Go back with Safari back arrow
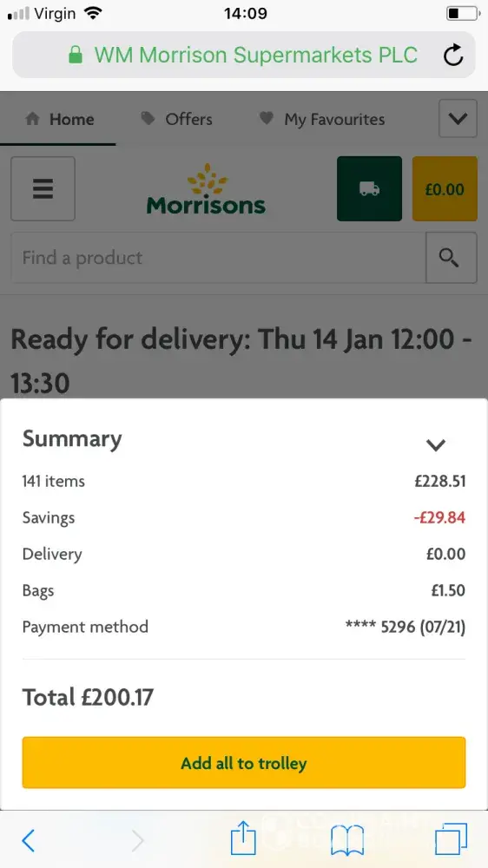This screenshot has width=488, height=868. (x=29, y=840)
